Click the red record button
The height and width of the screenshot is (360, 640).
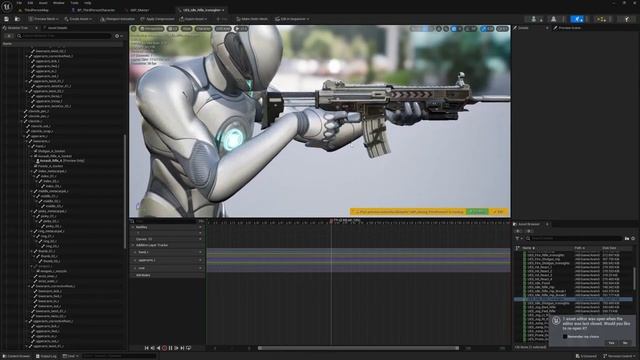(x=164, y=348)
